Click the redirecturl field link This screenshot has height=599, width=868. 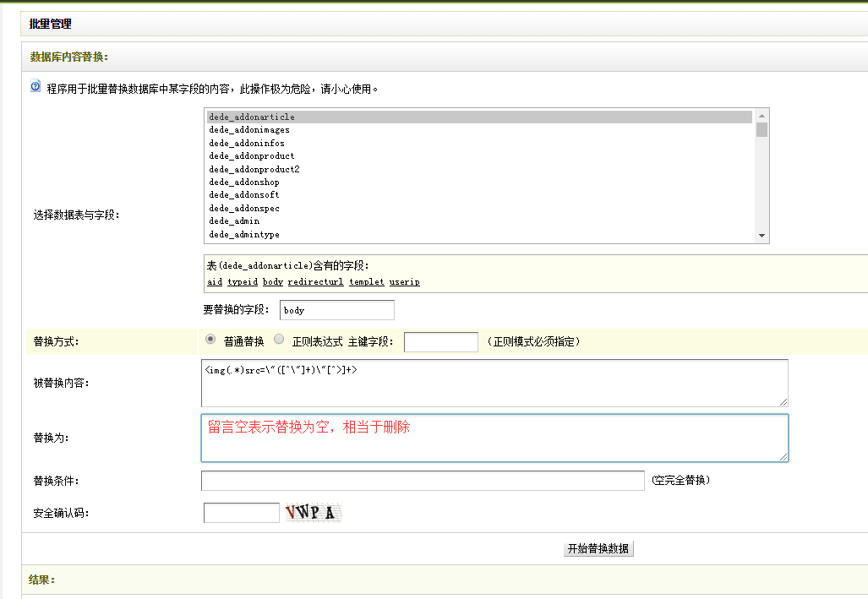tap(315, 282)
